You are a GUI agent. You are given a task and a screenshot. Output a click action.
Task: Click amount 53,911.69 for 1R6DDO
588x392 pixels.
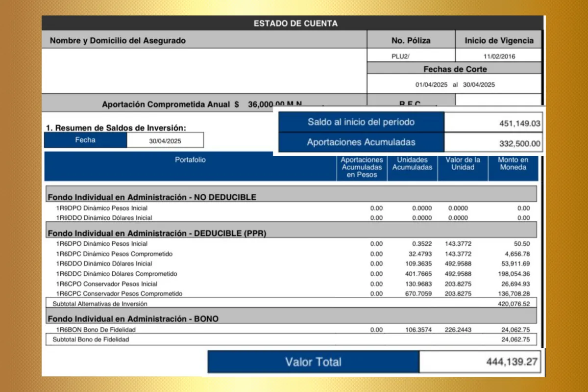(515, 264)
